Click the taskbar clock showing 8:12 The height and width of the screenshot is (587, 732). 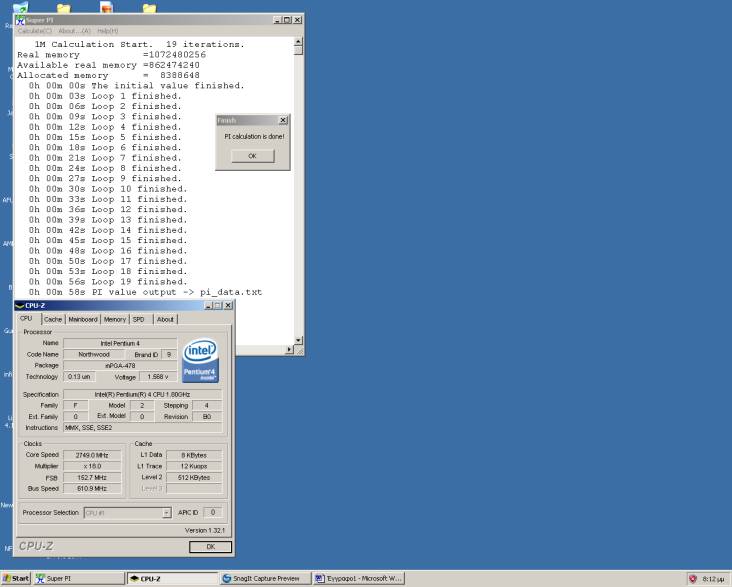(x=713, y=579)
